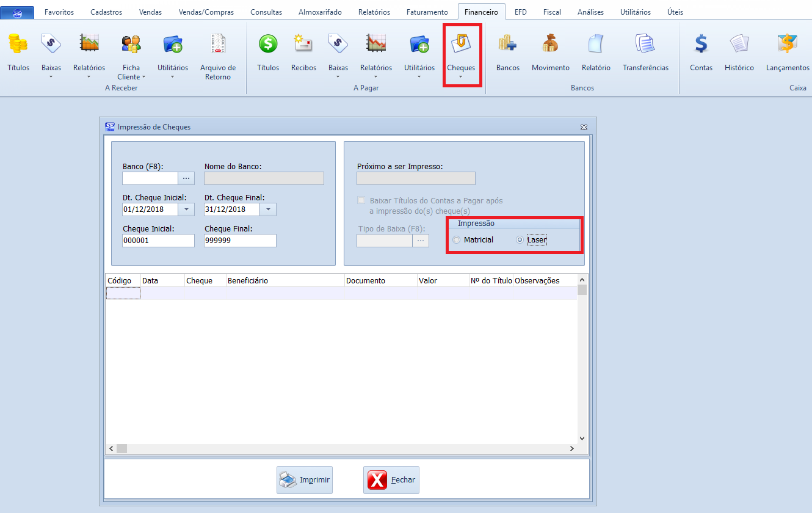
Task: Select the Matricial radio button
Action: coord(457,240)
